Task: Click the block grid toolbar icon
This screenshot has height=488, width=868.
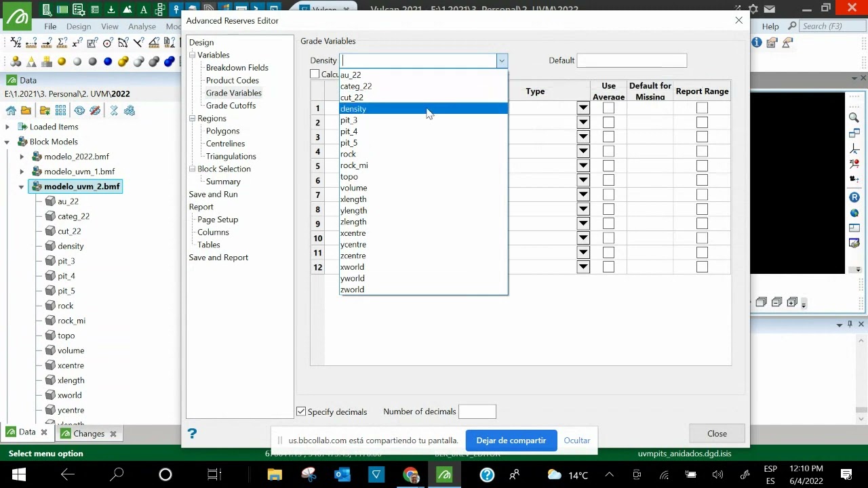Action: click(46, 62)
